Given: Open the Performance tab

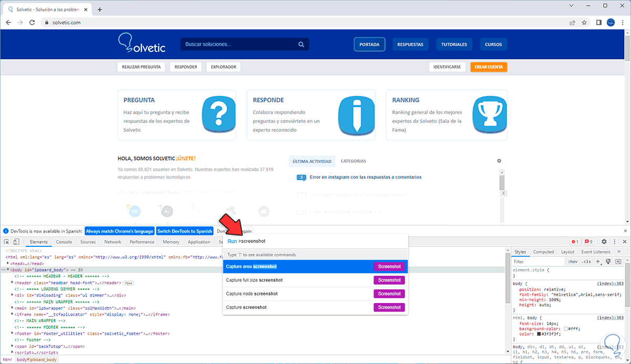Looking at the screenshot, I should [x=142, y=242].
